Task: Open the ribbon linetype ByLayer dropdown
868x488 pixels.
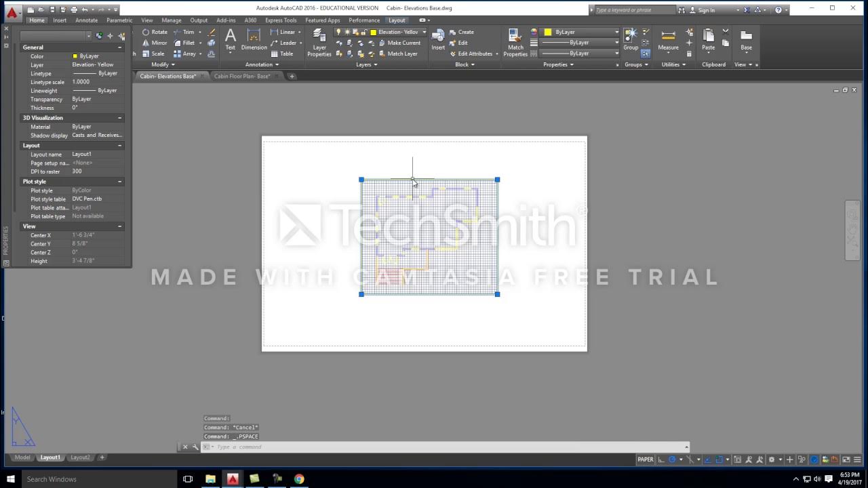Action: point(579,54)
